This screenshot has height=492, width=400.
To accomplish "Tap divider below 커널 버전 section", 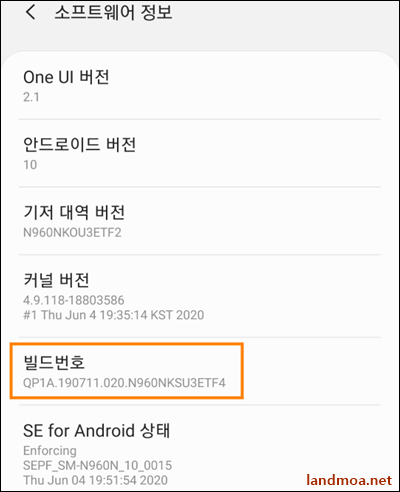I will pos(200,337).
